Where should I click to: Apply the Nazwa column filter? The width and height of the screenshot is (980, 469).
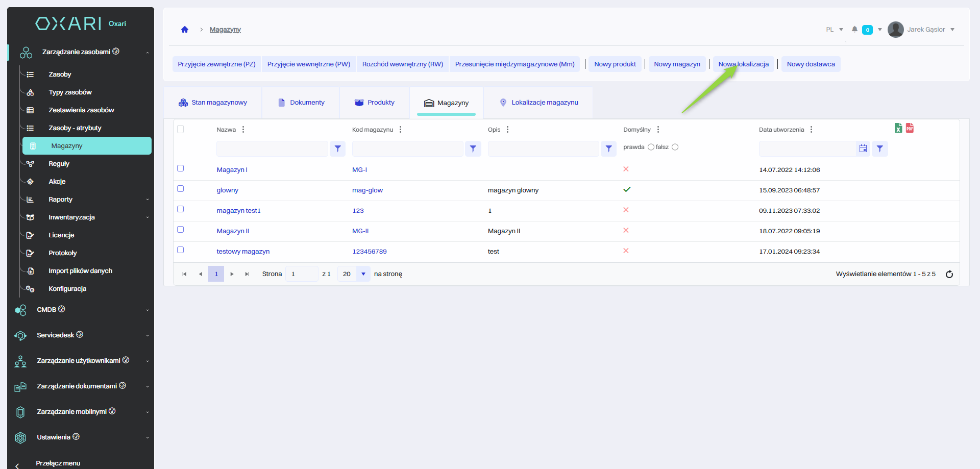pyautogui.click(x=337, y=149)
